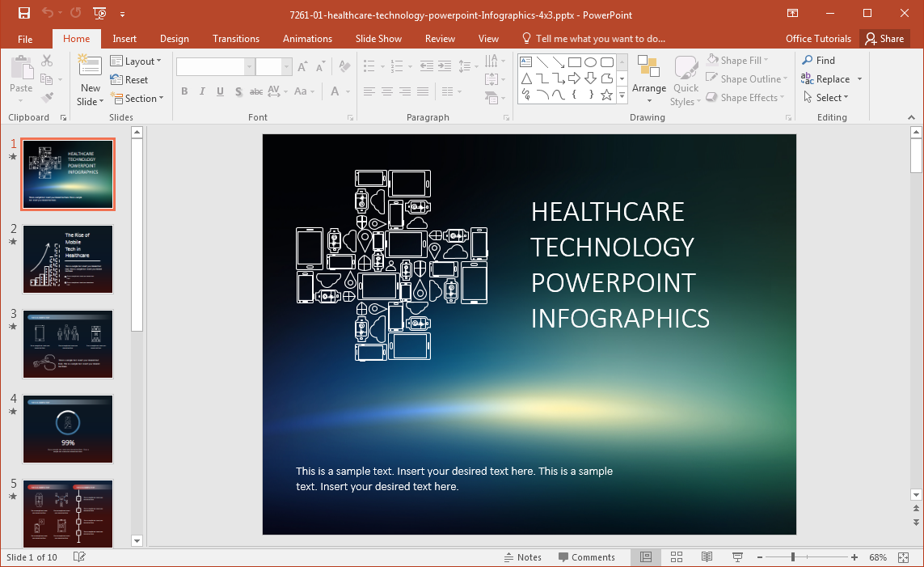Start presentation from beginning icon

[x=99, y=13]
